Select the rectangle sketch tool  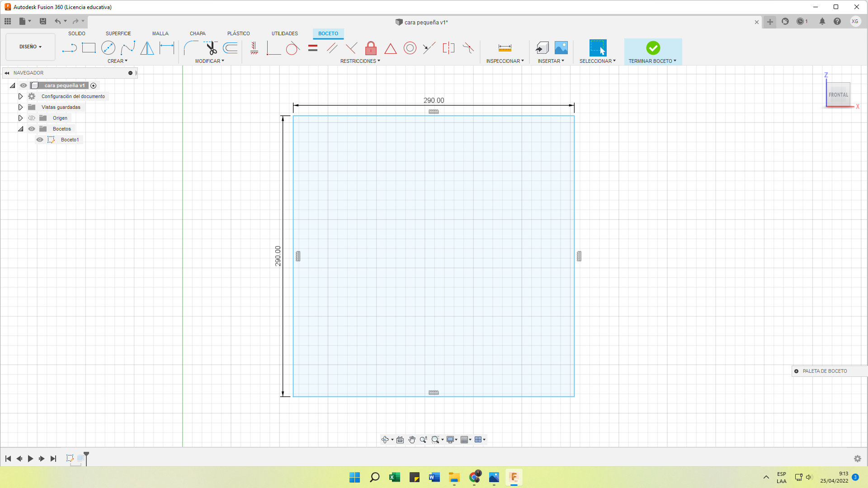tap(89, 48)
